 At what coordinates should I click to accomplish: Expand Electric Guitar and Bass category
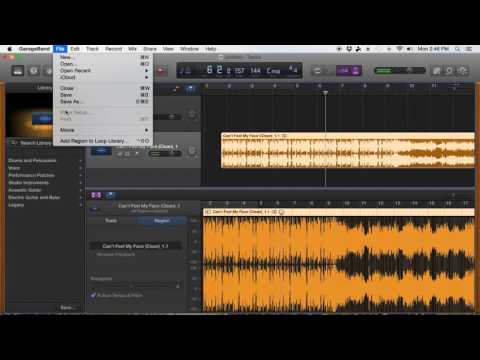pyautogui.click(x=45, y=197)
